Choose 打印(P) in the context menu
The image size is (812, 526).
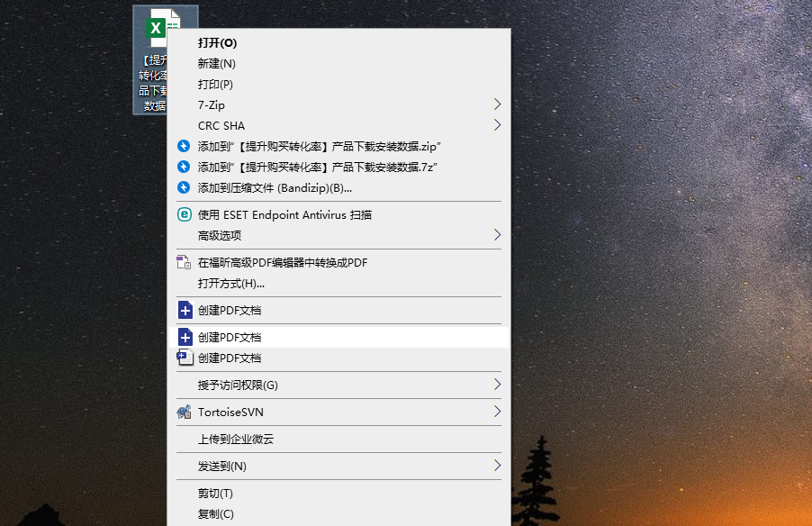(x=216, y=84)
